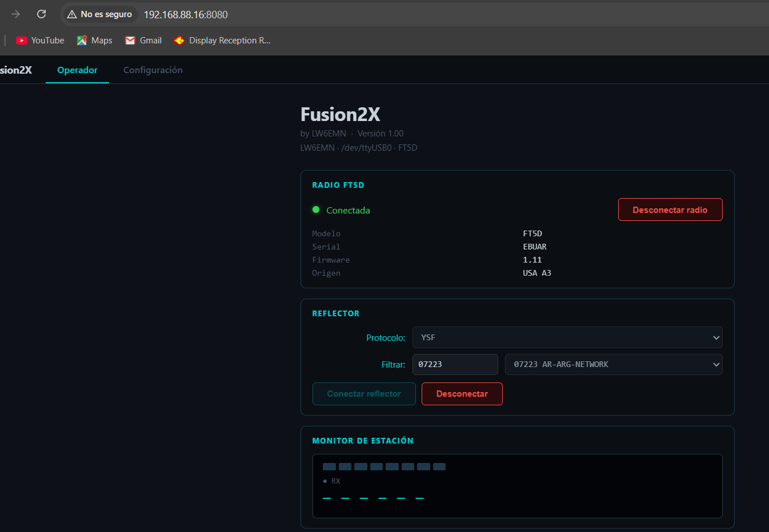Click the 'by LW6EMN · Versión 1.00' text
The image size is (769, 532).
pyautogui.click(x=352, y=134)
